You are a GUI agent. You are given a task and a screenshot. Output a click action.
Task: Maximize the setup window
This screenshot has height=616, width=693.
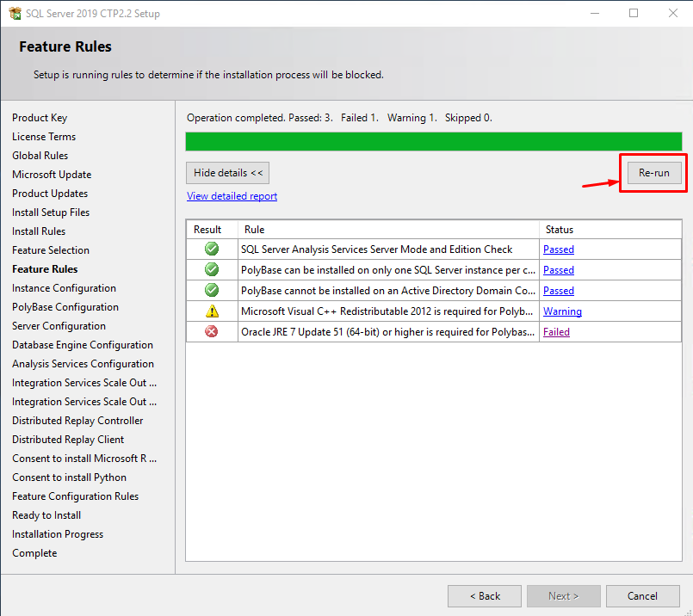634,13
